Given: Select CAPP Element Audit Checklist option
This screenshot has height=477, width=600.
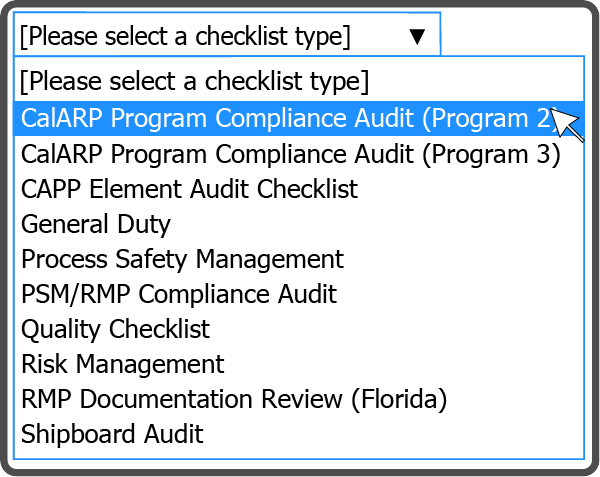Looking at the screenshot, I should tap(299, 189).
